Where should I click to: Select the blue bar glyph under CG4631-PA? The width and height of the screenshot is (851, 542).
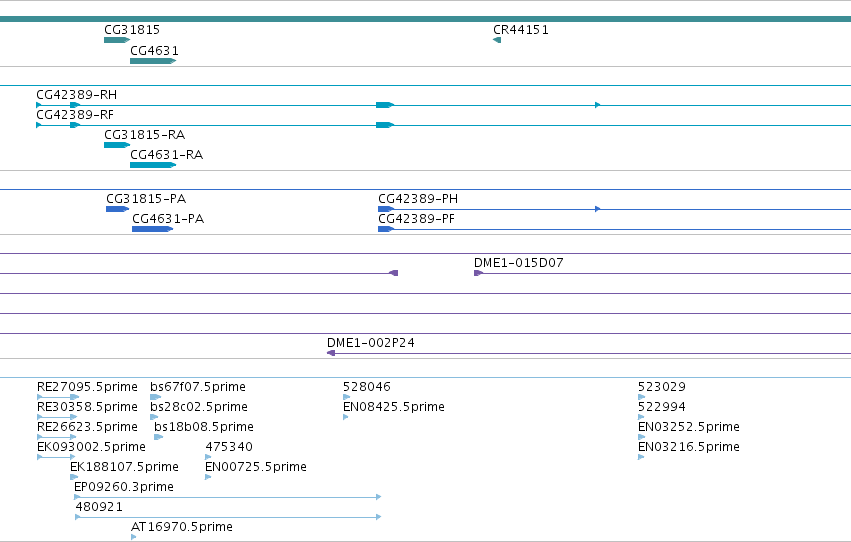[x=153, y=229]
